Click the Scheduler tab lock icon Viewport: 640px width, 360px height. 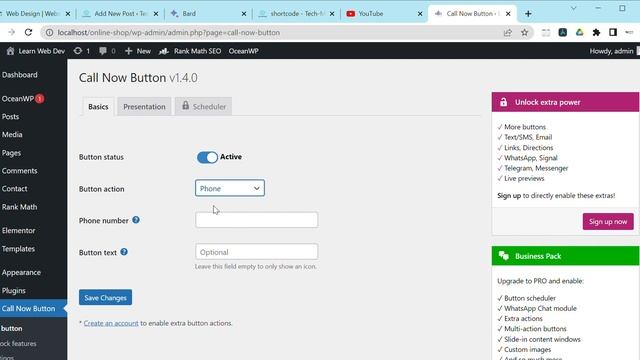[186, 106]
